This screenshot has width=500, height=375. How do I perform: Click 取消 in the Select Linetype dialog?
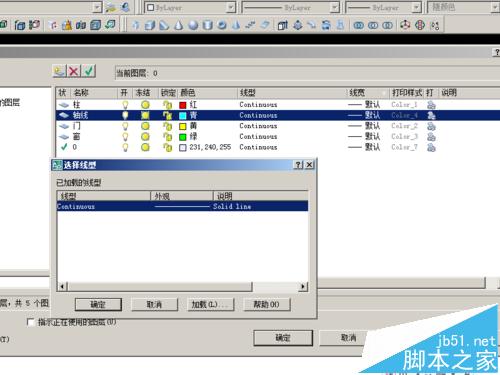(x=154, y=304)
